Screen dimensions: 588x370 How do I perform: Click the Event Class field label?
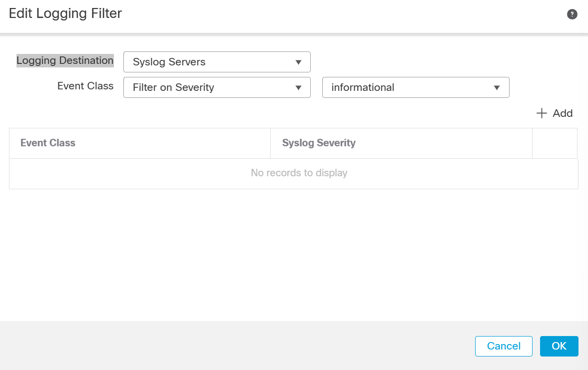point(85,86)
